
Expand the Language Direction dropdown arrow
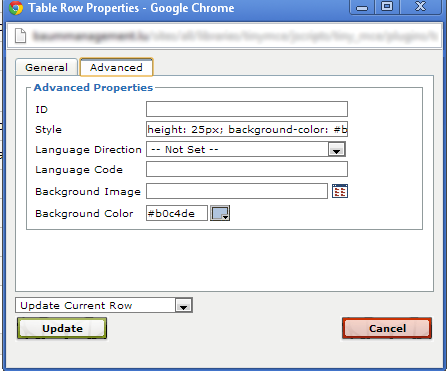[x=336, y=150]
